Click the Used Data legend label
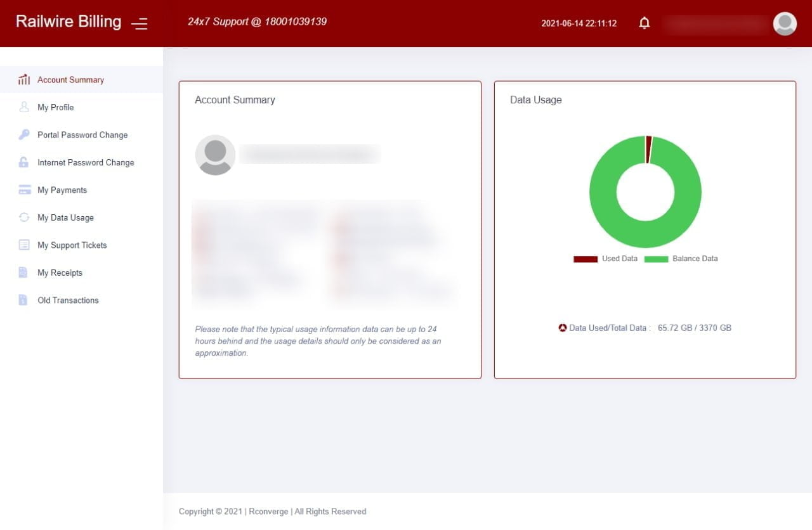Screen dimensions: 812x530 tap(620, 259)
